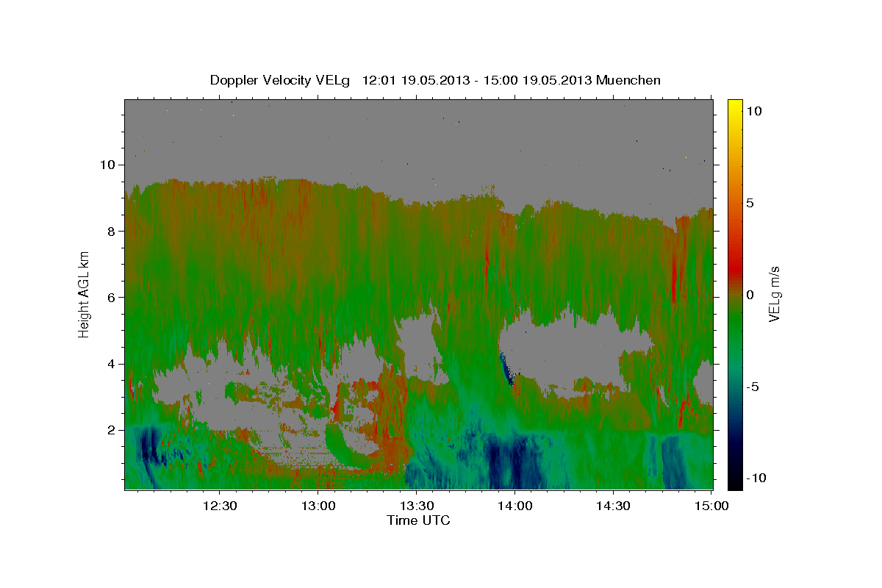Click the height tick label 8
The width and height of the screenshot is (882, 588).
[113, 231]
